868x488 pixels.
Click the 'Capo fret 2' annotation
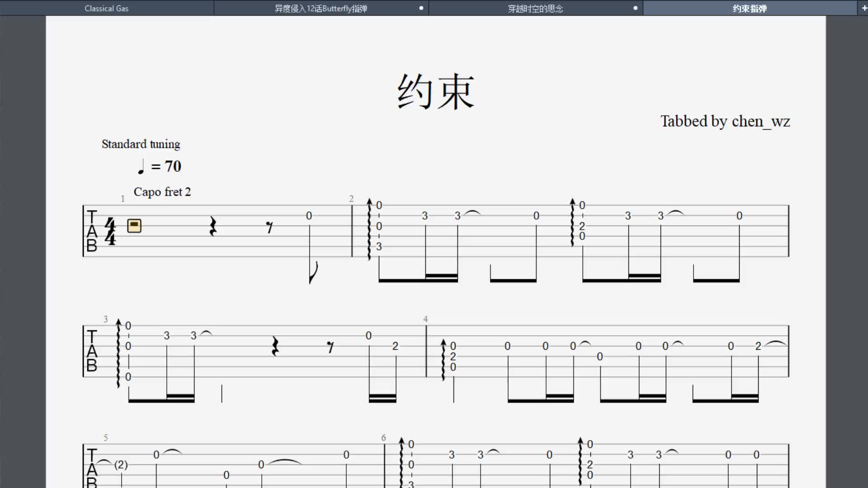point(162,192)
